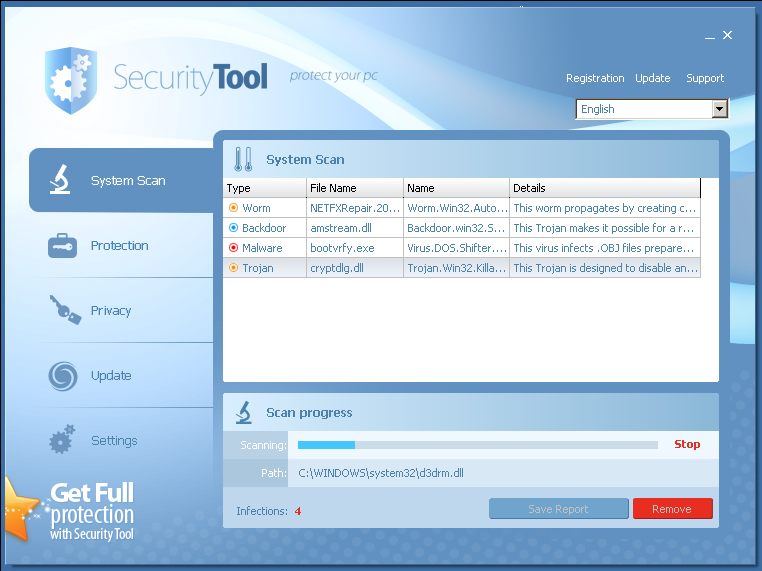This screenshot has width=762, height=571.
Task: Click 'This virus infects .OBJ files' details cell
Action: click(x=605, y=248)
